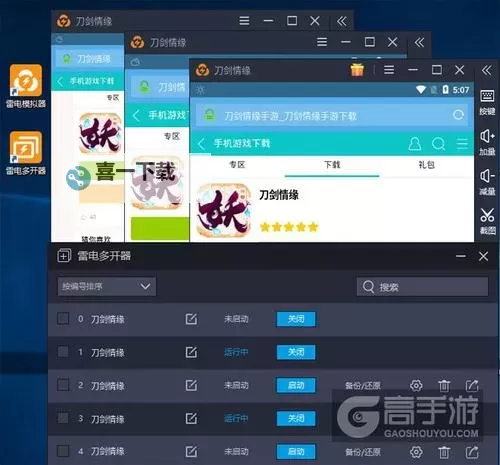500x465 pixels.
Task: Select the 专区 tab in front emulator
Action: point(237,165)
